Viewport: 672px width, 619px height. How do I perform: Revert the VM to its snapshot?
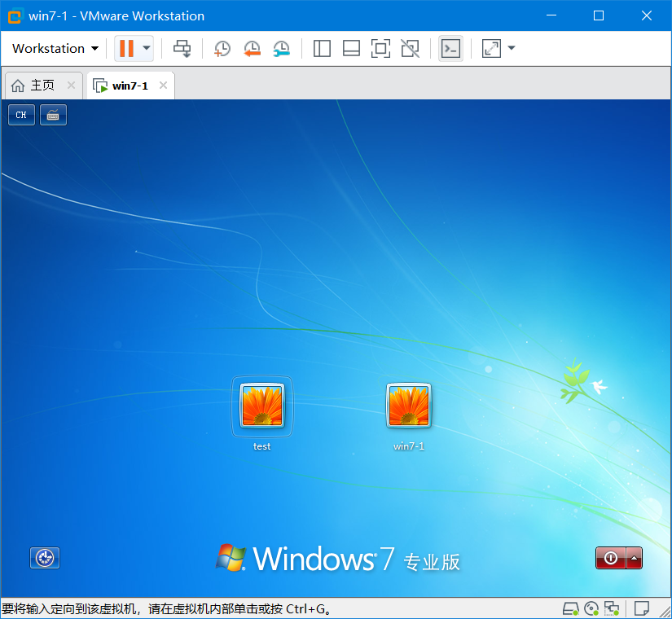(x=252, y=48)
